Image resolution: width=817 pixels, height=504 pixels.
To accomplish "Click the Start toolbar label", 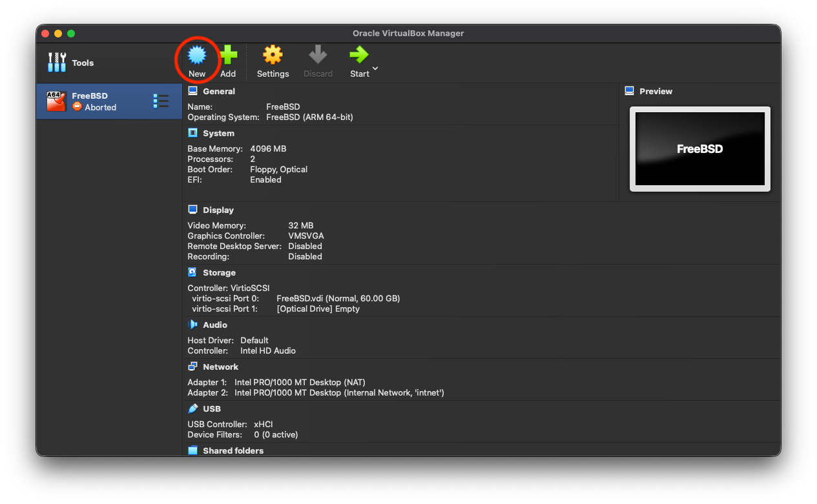I will [x=360, y=74].
